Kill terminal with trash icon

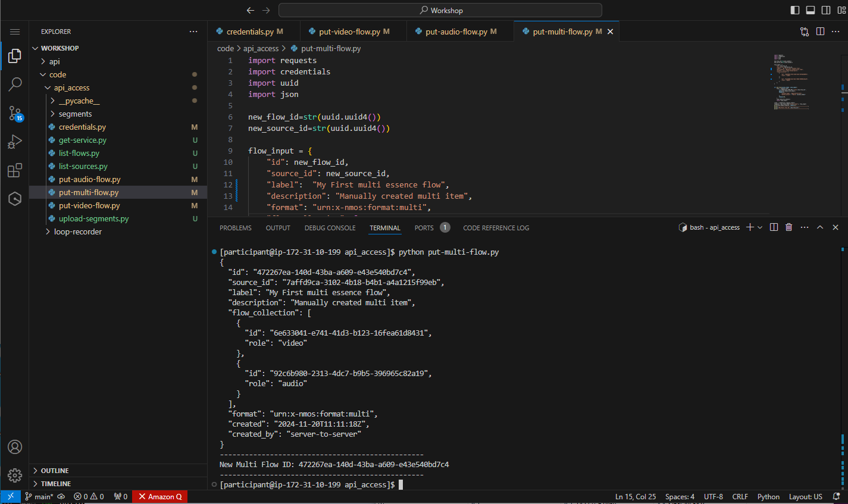[x=789, y=227]
